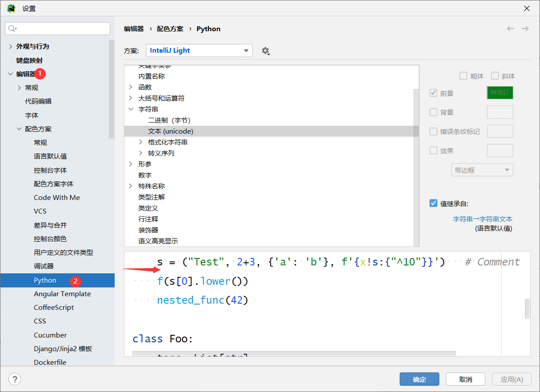Open the 错误条纹标记 color swatch
The image size is (540, 392).
click(500, 131)
